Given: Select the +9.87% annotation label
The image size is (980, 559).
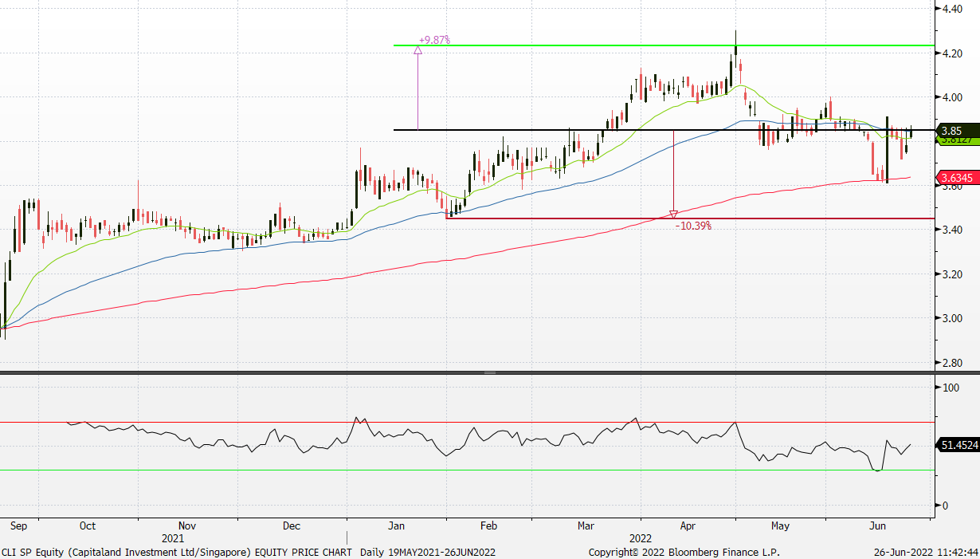Looking at the screenshot, I should pyautogui.click(x=434, y=39).
